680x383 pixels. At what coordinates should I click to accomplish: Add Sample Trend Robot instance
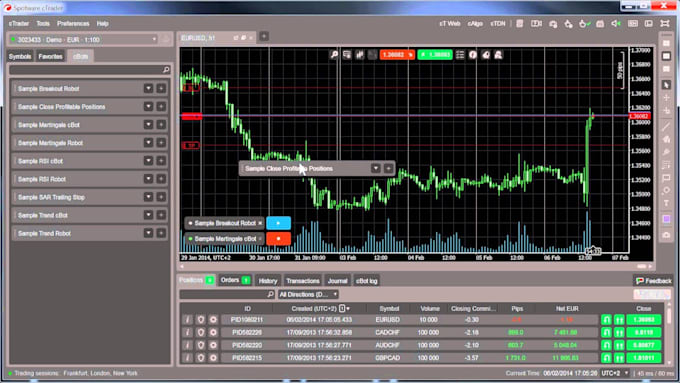click(x=161, y=233)
